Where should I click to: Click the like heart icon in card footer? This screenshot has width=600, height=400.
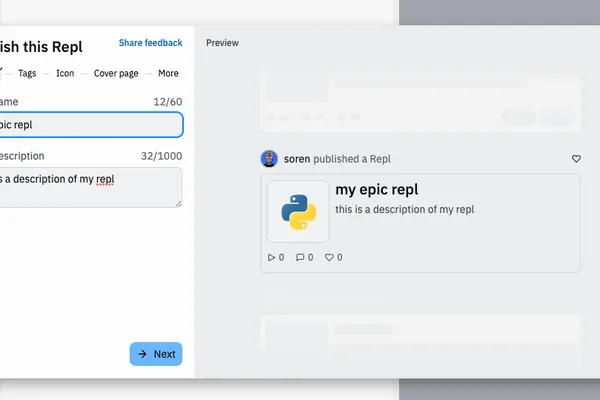[329, 257]
